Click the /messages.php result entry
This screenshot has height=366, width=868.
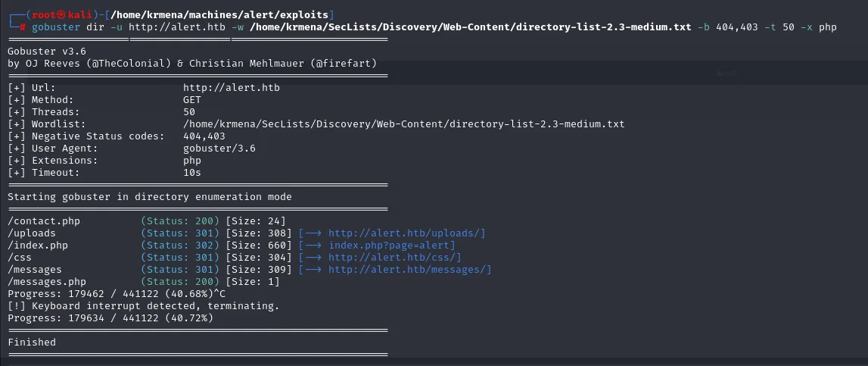pos(46,282)
